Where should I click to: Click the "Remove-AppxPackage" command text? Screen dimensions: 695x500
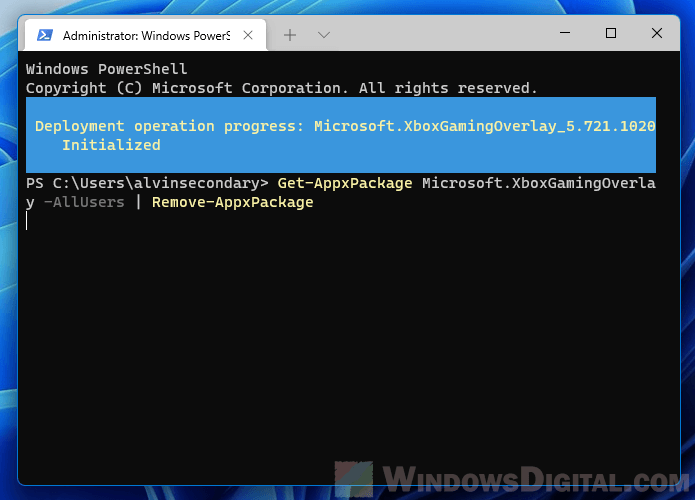(x=233, y=203)
